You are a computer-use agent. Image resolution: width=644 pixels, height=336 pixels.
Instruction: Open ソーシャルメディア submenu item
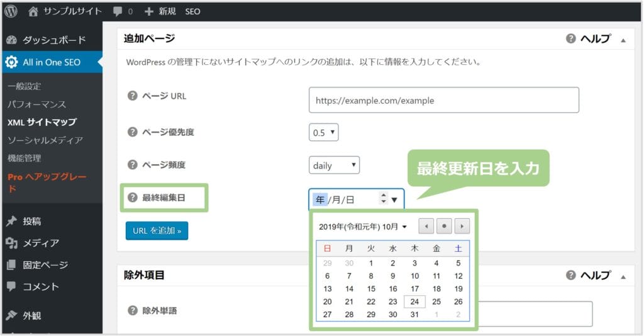[x=45, y=140]
